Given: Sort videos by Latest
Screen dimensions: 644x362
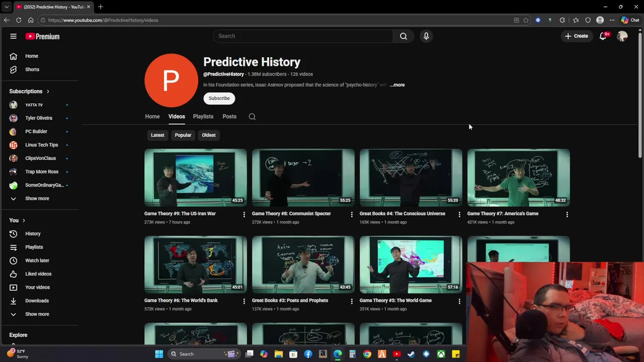Looking at the screenshot, I should pyautogui.click(x=157, y=135).
